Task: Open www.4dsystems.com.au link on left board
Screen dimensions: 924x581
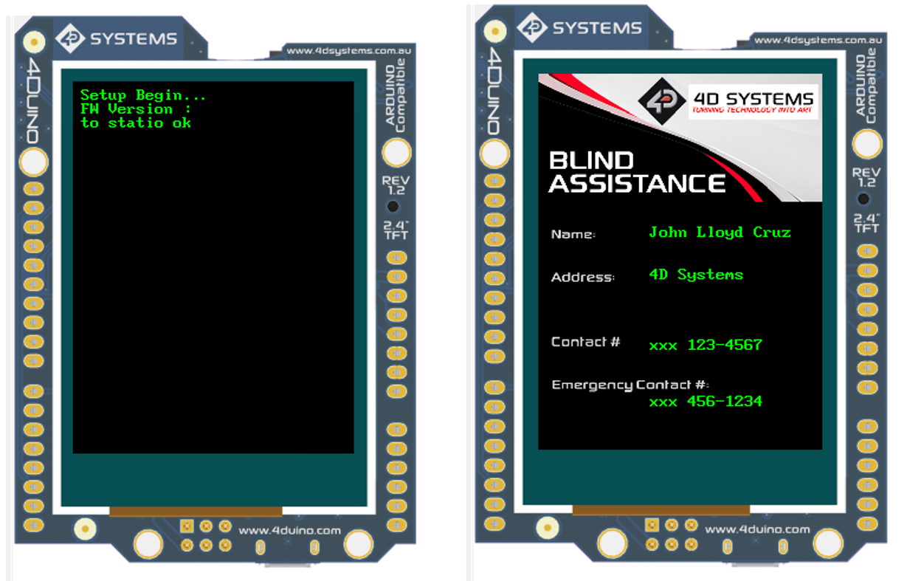Action: point(337,51)
